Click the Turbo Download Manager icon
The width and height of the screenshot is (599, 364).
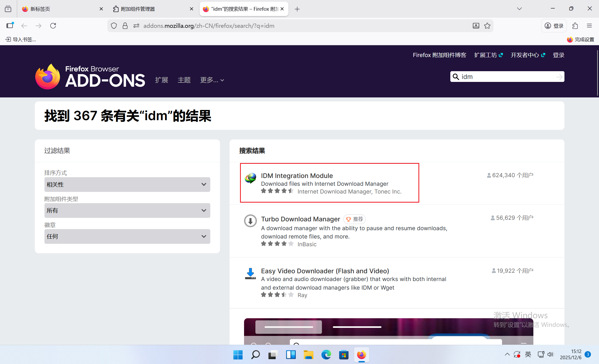pos(250,221)
